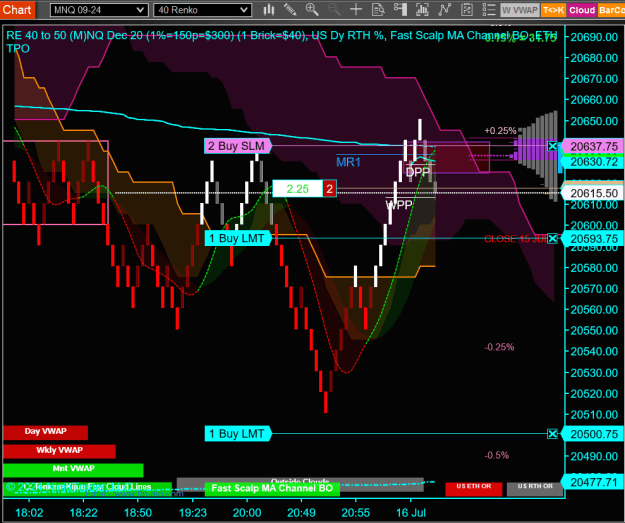This screenshot has height=523, width=625.
Task: Open the data series bars icon
Action: 422,10
